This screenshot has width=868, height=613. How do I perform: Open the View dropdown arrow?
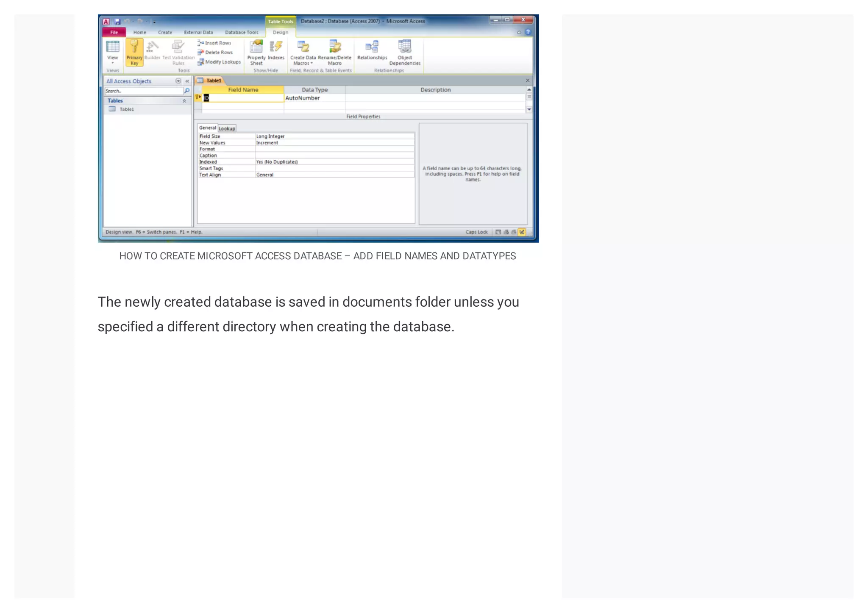(113, 63)
